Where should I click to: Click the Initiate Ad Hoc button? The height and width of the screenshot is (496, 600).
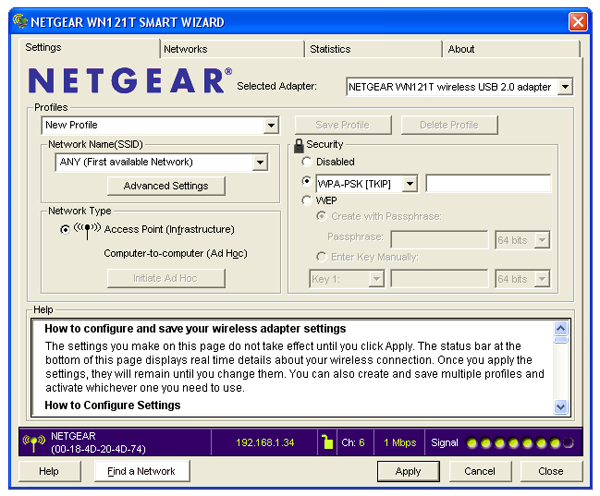pyautogui.click(x=166, y=278)
